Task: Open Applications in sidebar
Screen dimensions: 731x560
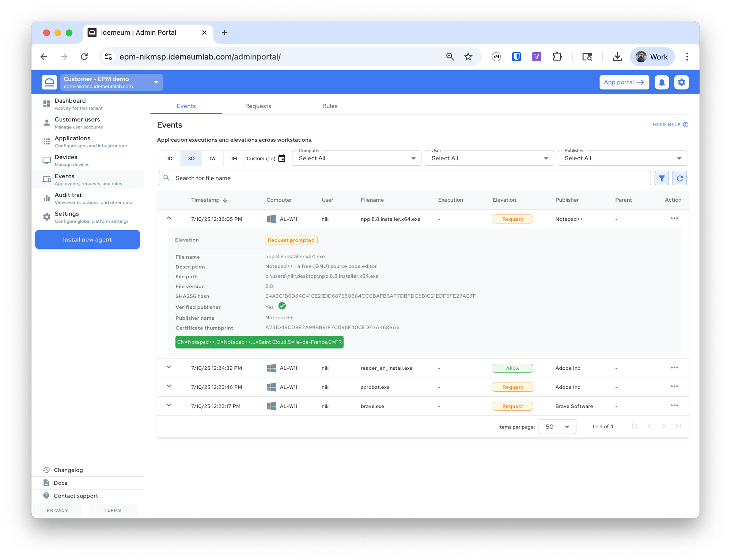Action: coord(88,142)
